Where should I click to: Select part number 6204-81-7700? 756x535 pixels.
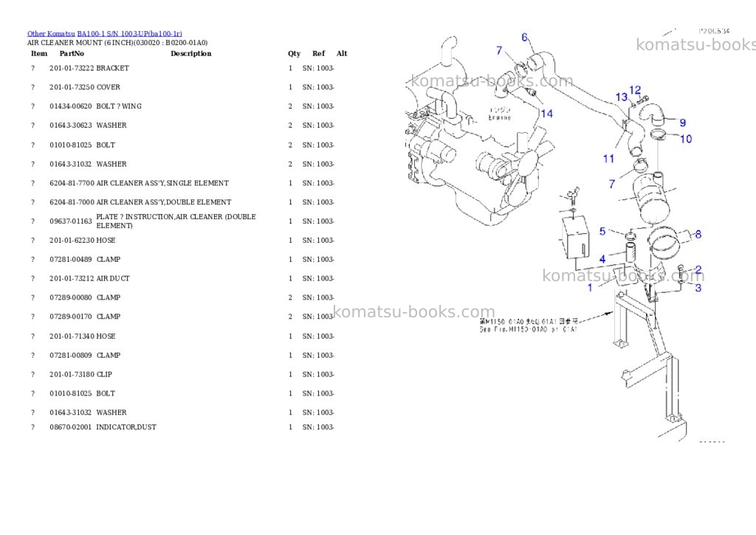72,183
